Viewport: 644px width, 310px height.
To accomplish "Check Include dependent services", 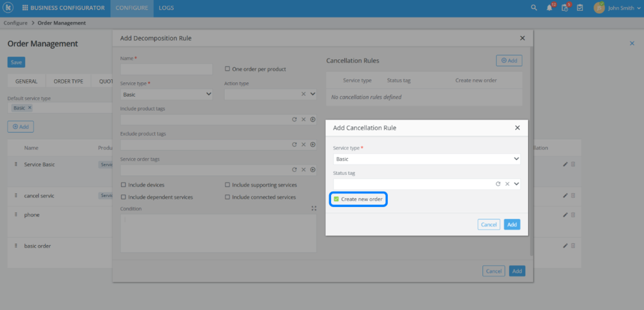I will 124,197.
